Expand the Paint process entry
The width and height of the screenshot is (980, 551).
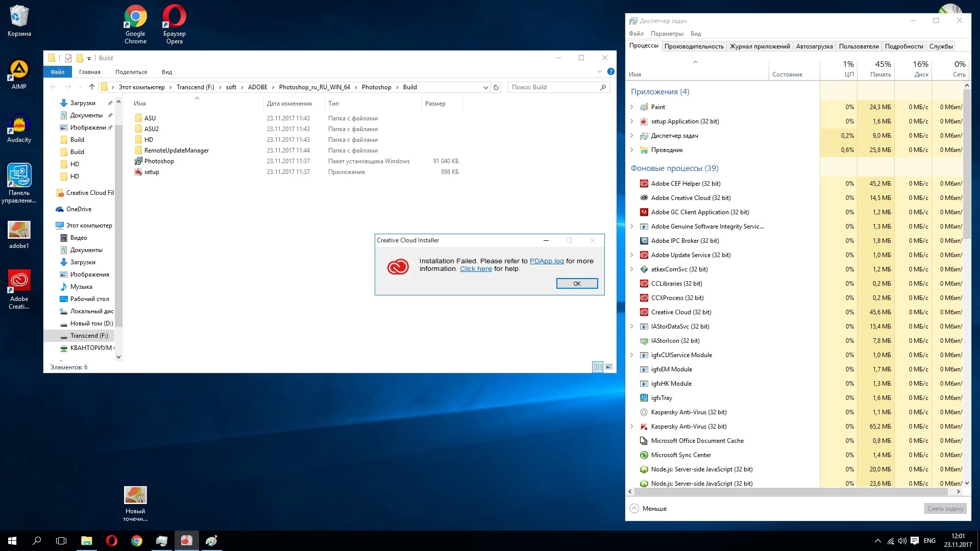point(632,107)
